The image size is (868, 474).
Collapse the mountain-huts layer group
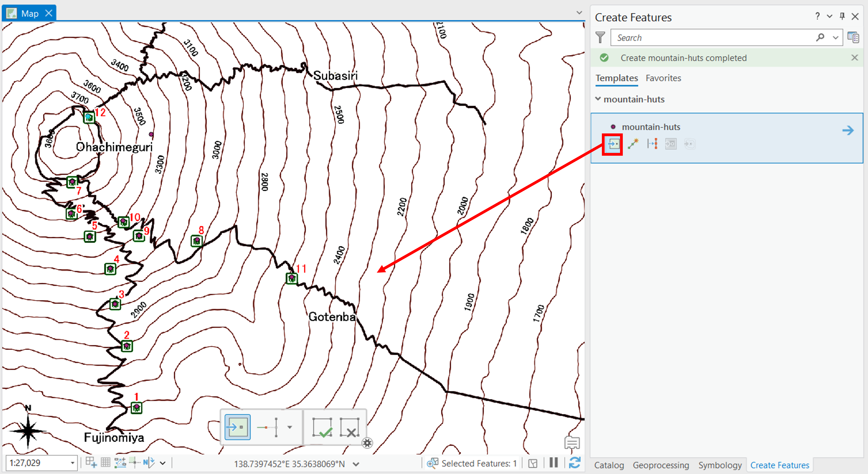(x=598, y=99)
